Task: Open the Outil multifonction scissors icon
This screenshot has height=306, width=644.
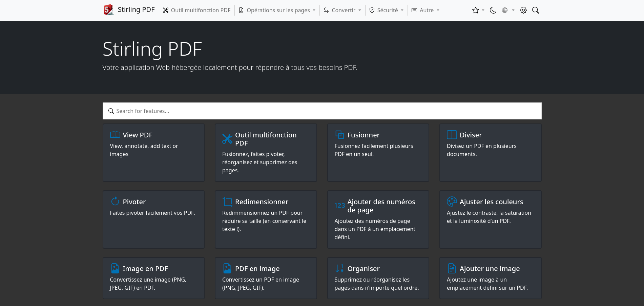Action: click(227, 139)
